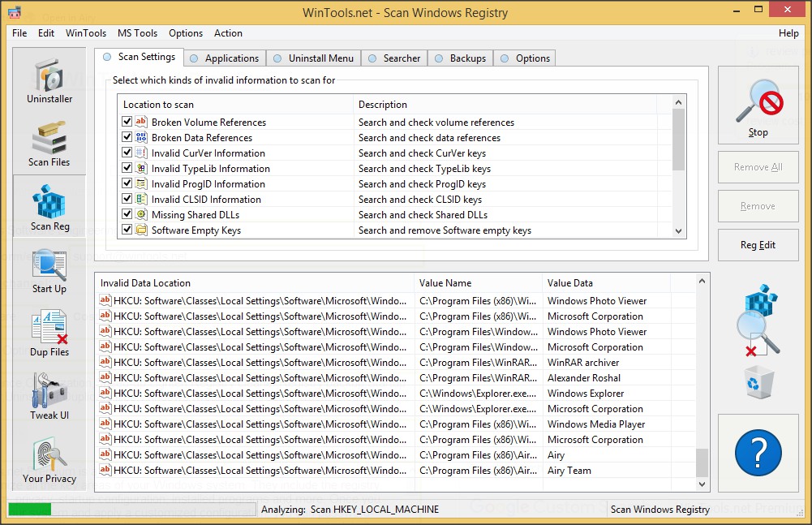The image size is (812, 525).
Task: Toggle Missing Shared DLLs checkbox
Action: 127,214
